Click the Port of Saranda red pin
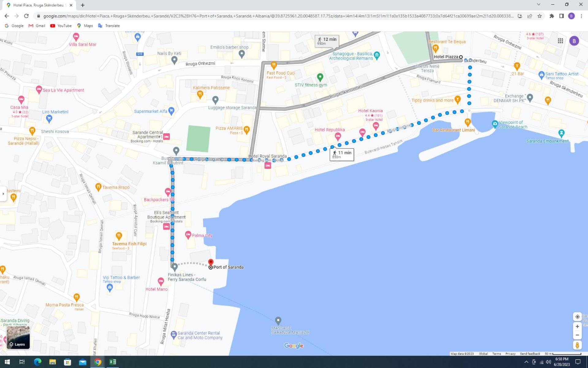 (x=211, y=262)
